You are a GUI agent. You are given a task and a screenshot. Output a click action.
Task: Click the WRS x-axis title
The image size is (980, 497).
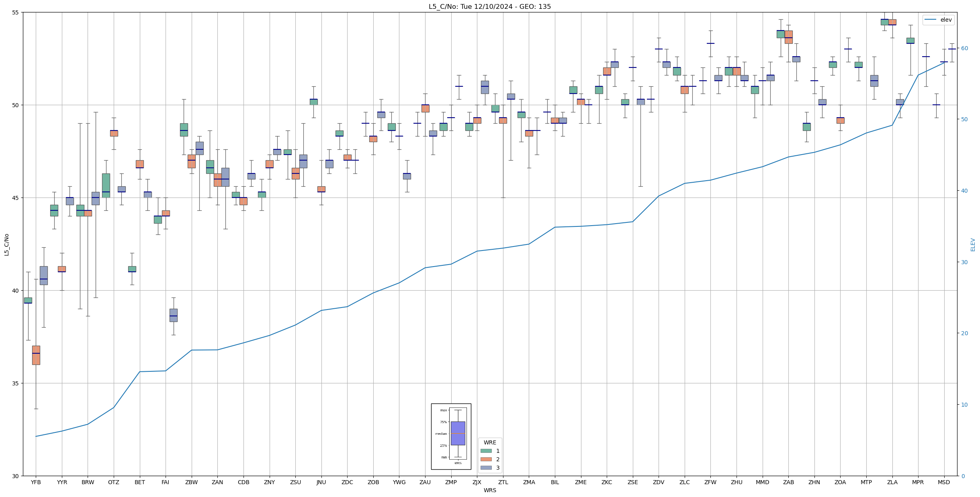489,490
